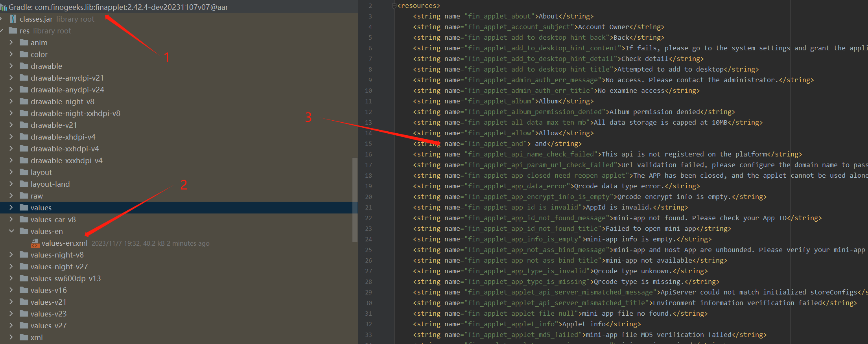The image size is (868, 344).
Task: Click the Gradle library icon at top
Action: [4, 7]
